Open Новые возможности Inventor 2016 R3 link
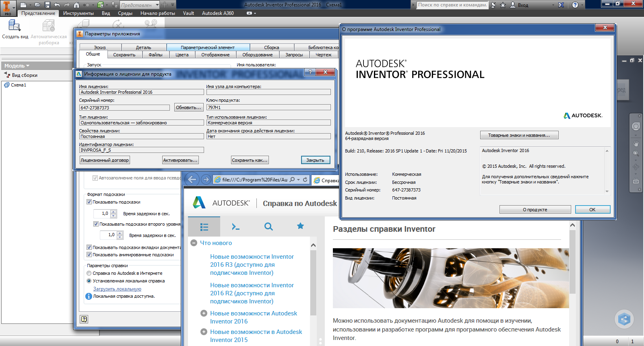This screenshot has width=644, height=346. (252, 265)
